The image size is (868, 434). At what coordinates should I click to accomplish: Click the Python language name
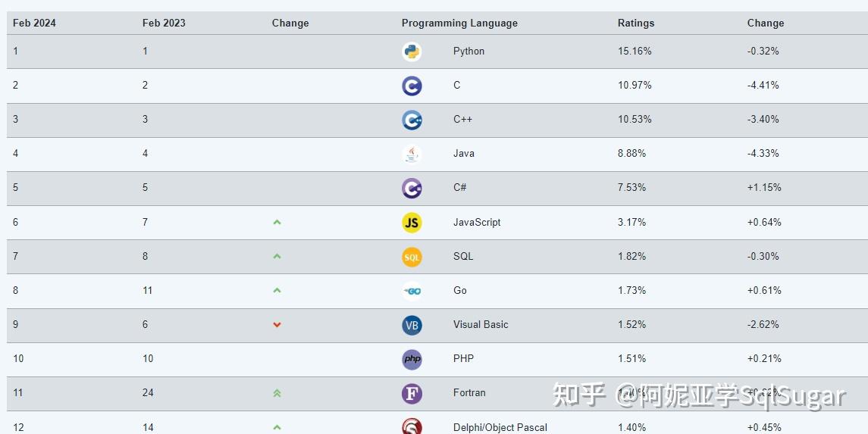(x=468, y=52)
